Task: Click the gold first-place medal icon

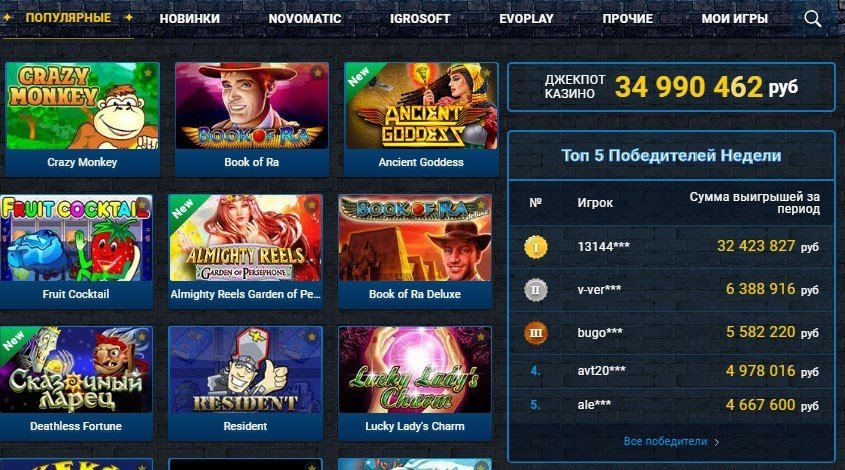Action: click(x=536, y=247)
